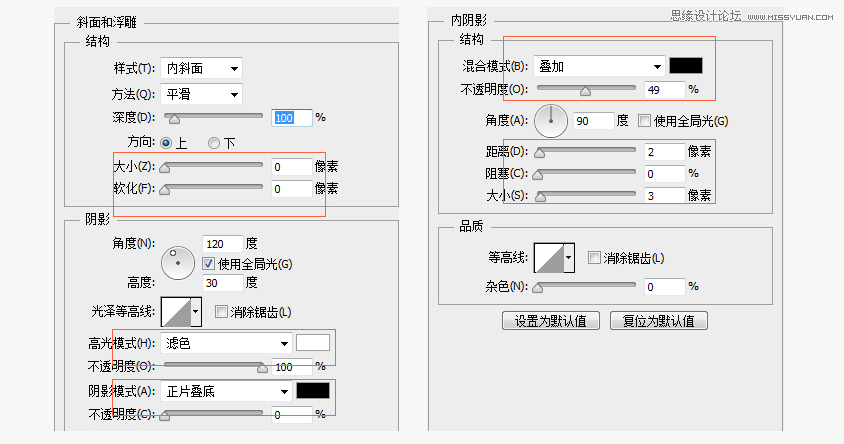Enable 消除锯齿 beside 光泽等高线
Screen dimensions: 844x444
pos(221,312)
